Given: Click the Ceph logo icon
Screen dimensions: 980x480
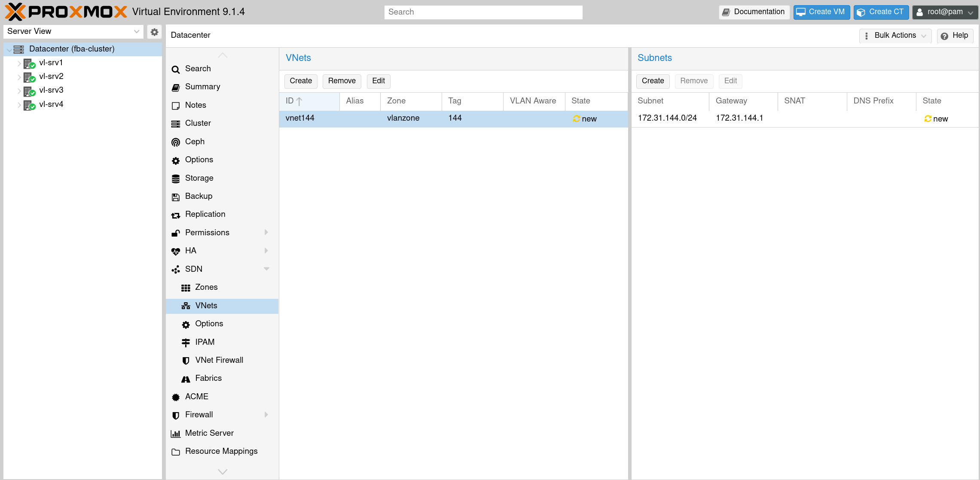Looking at the screenshot, I should (x=176, y=142).
